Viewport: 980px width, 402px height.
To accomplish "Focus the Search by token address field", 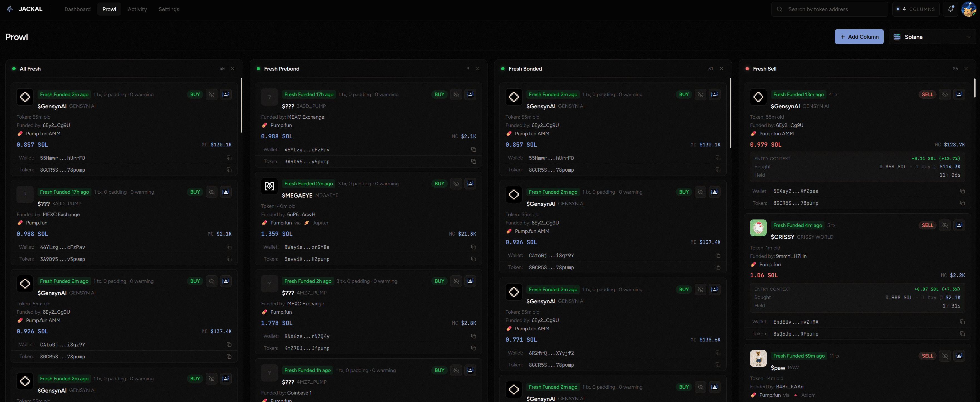I will click(x=830, y=9).
